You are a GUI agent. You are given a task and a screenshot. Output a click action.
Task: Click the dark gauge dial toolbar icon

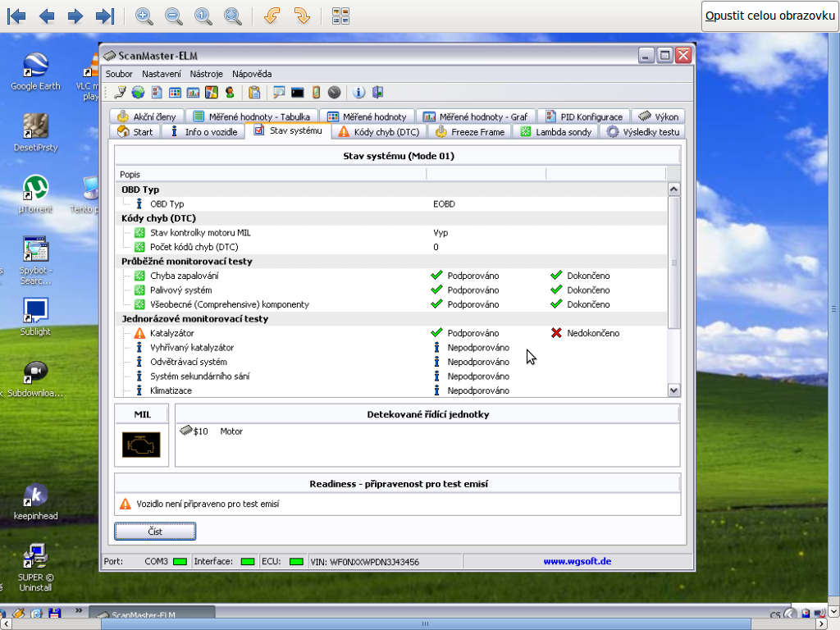click(x=334, y=93)
